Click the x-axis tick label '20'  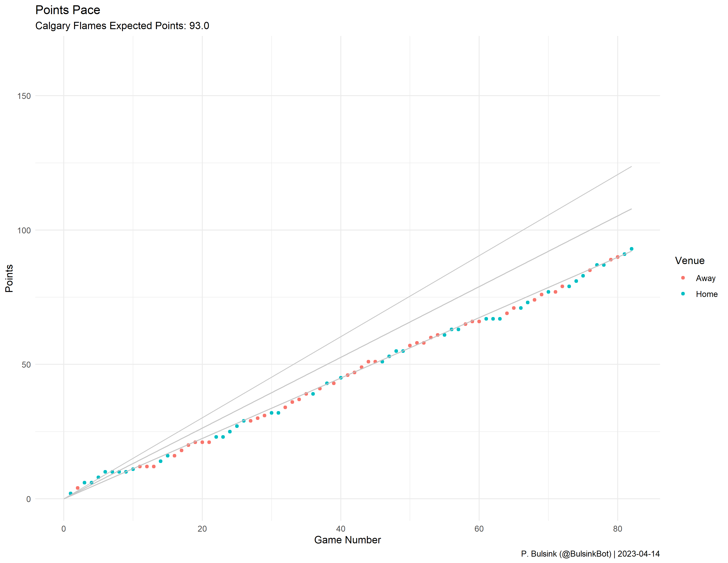point(202,529)
